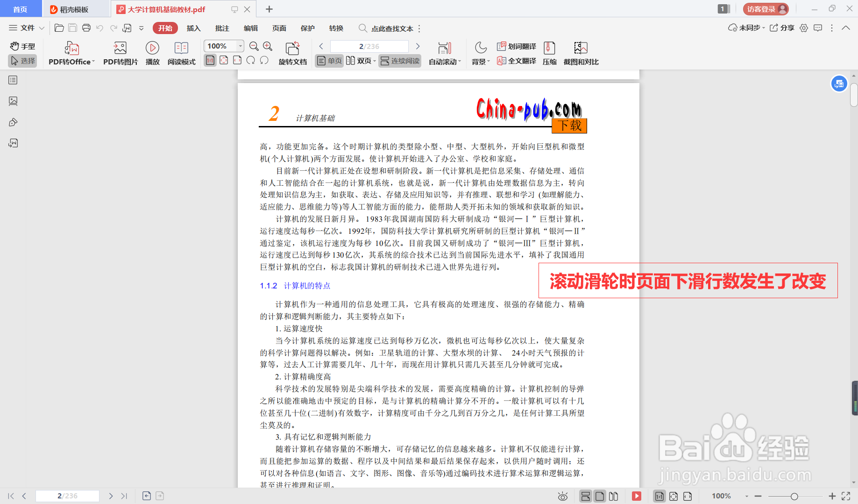Expand the quick access toolbar customize arrow

141,28
